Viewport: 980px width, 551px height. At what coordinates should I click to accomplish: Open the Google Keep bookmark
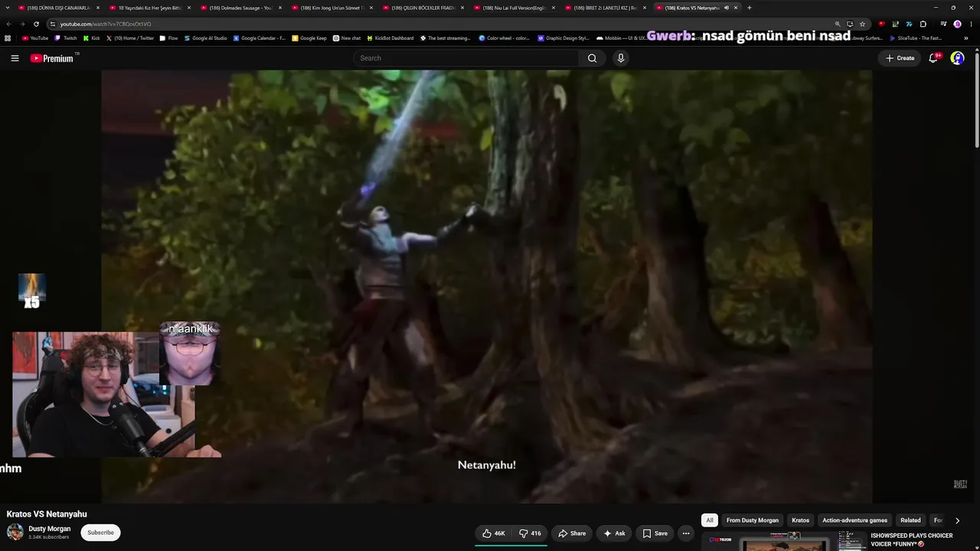(309, 37)
